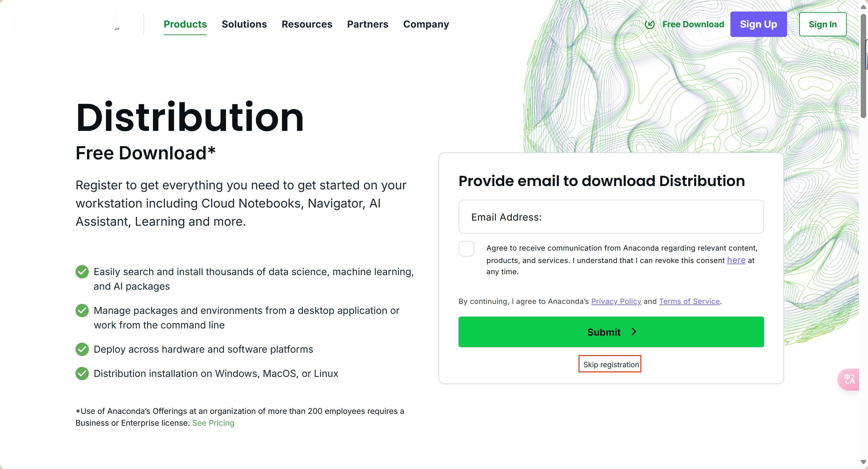868x469 pixels.
Task: Open the Partners menu
Action: coord(368,24)
